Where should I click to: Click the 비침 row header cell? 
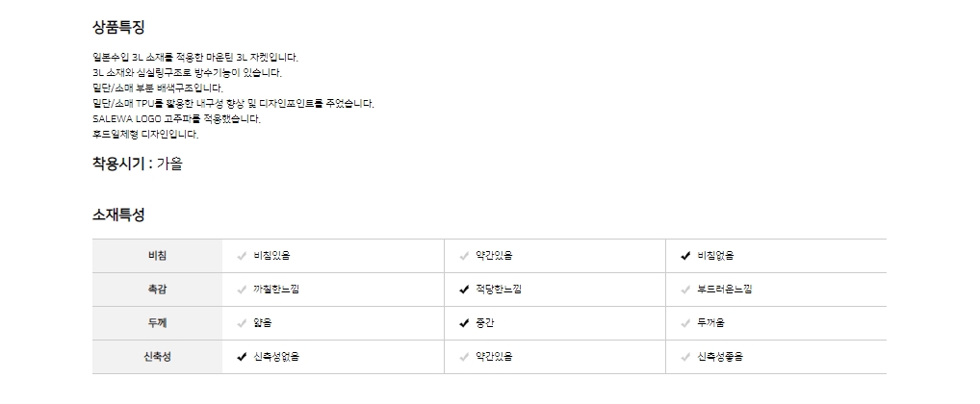(x=157, y=256)
